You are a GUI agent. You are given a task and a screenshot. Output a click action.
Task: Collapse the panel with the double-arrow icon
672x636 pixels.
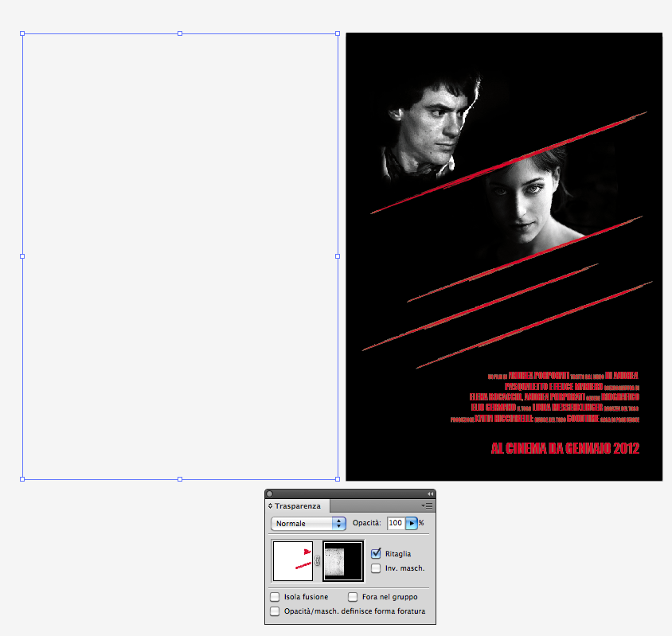point(430,494)
